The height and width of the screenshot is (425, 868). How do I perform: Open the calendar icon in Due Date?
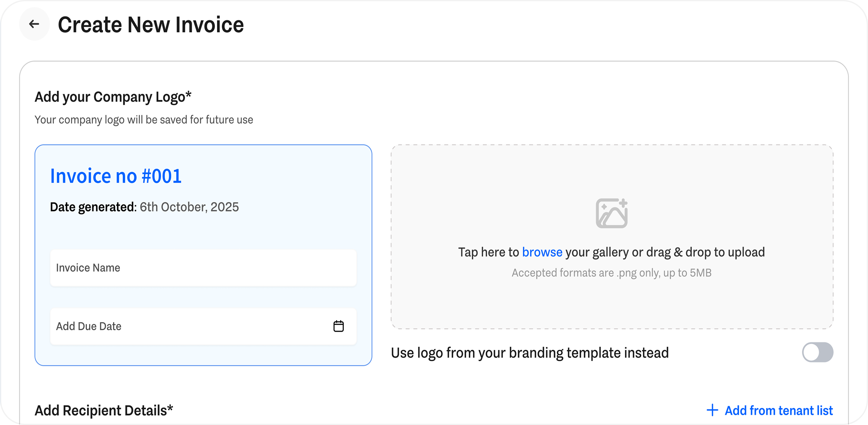coord(338,326)
